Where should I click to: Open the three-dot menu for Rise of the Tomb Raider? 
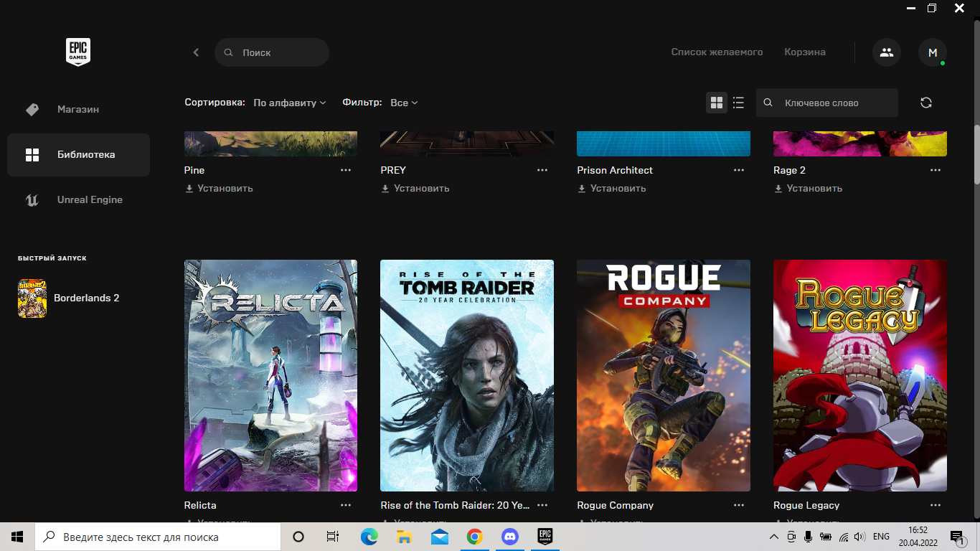542,505
